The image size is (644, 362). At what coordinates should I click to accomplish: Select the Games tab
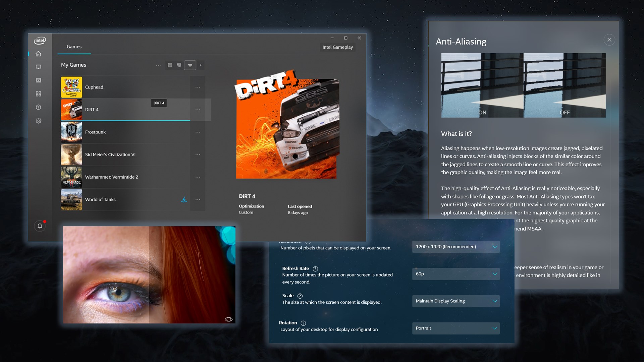click(x=74, y=47)
